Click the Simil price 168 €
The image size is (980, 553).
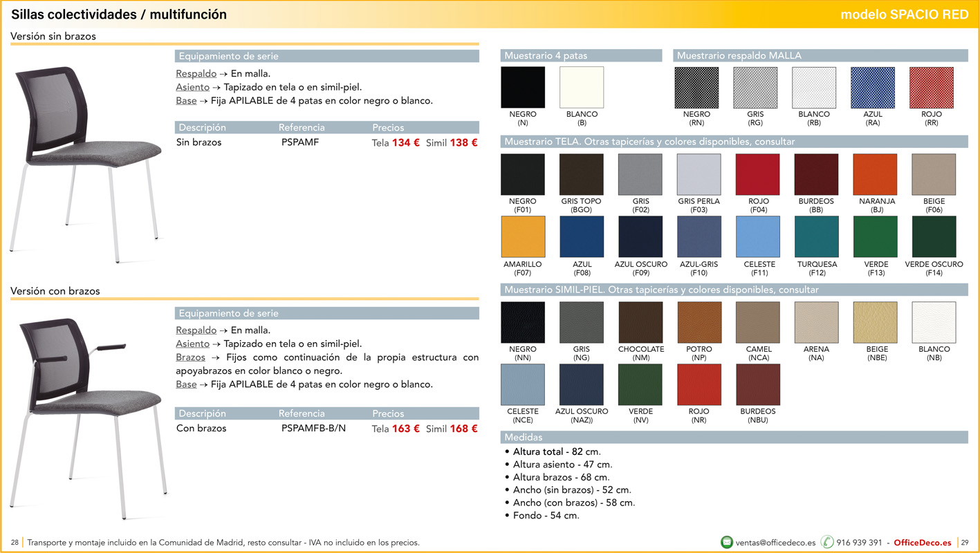pos(464,429)
